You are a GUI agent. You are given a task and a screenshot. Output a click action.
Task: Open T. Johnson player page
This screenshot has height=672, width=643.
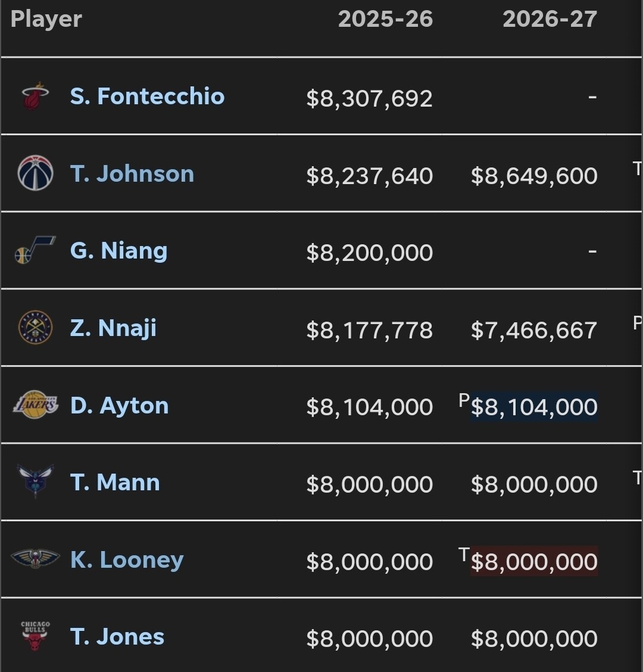coord(132,173)
